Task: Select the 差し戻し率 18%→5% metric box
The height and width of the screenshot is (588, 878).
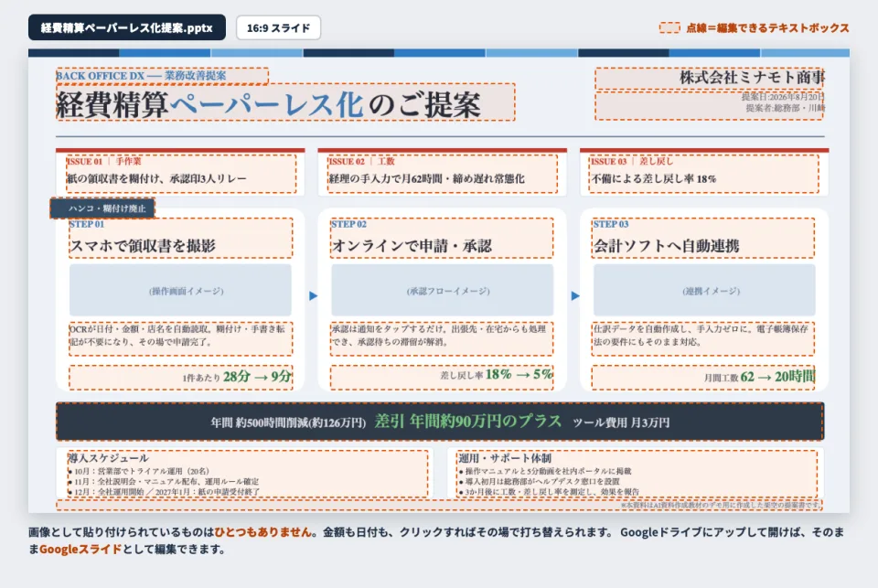Action: pos(442,378)
